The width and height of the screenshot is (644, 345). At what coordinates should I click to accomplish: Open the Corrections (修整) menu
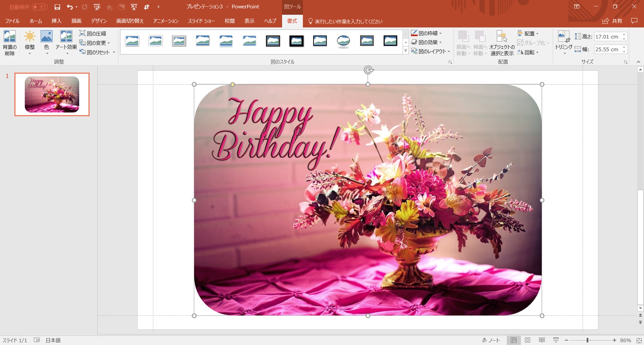click(30, 43)
